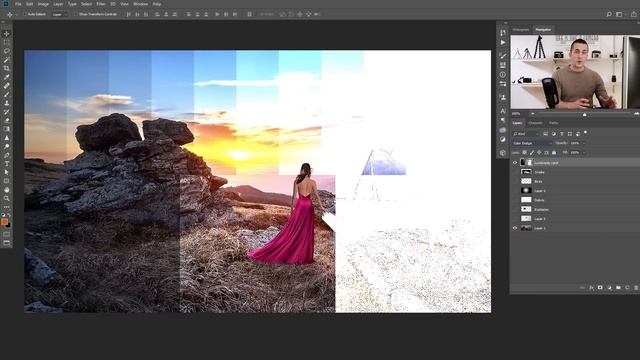
Task: Switch to the Channels tab
Action: (536, 123)
